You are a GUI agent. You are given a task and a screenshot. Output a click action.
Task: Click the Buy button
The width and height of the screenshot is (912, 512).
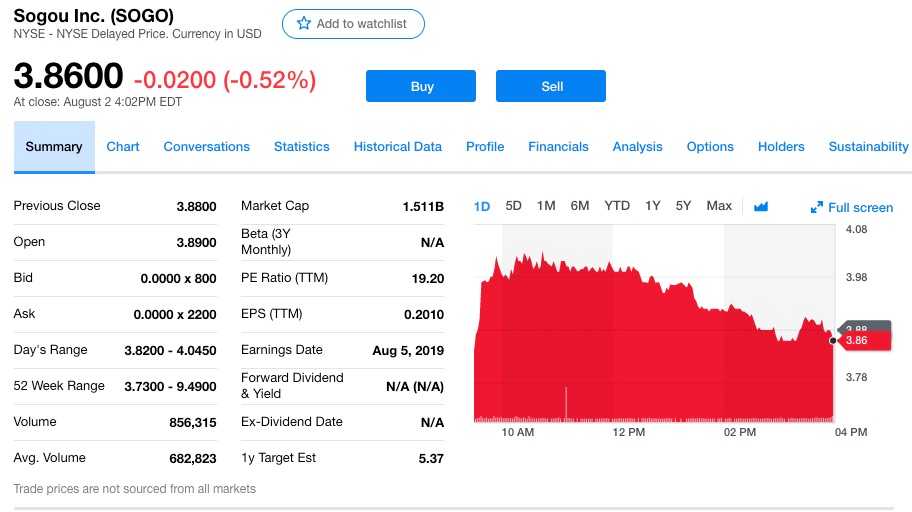click(x=421, y=86)
